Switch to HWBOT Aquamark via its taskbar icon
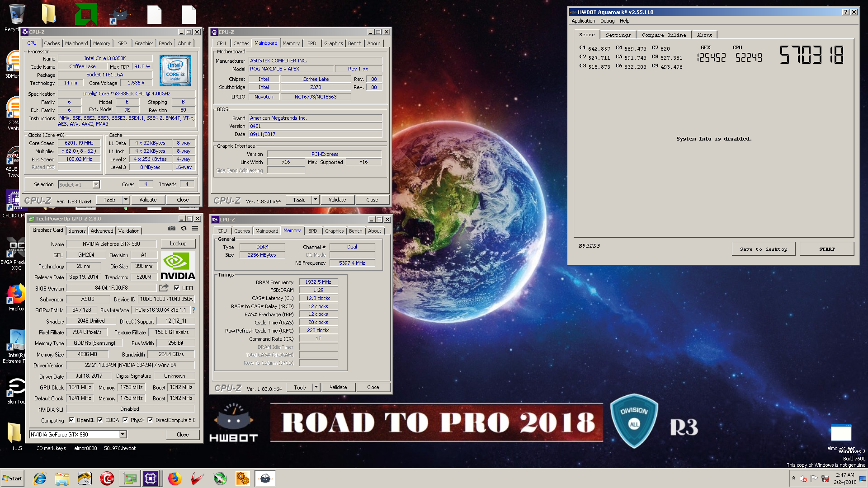Image resolution: width=868 pixels, height=488 pixels. pyautogui.click(x=265, y=479)
